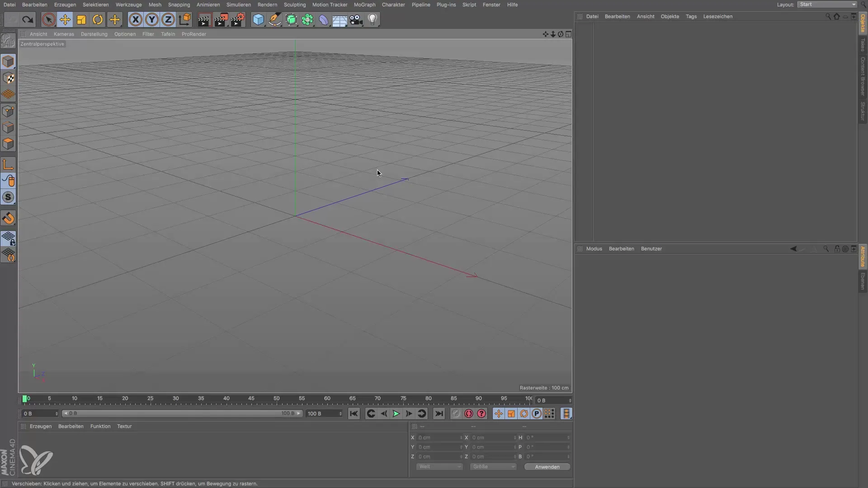Toggle X axis lock

tap(136, 20)
